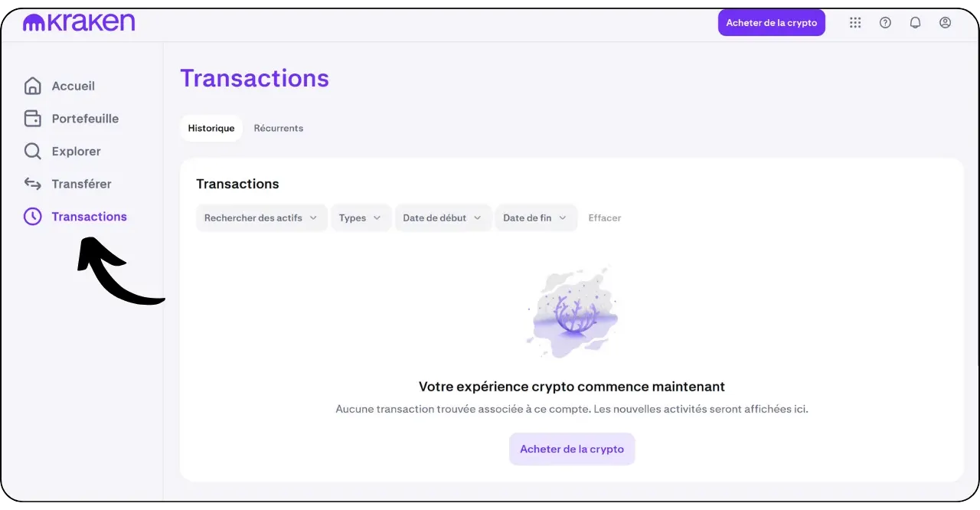Open the user profile icon

[x=945, y=23]
